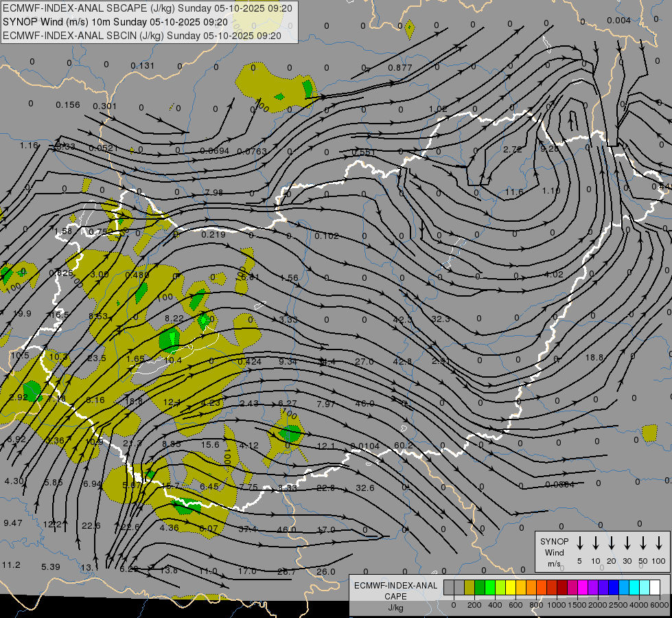The width and height of the screenshot is (672, 618).
Task: Click the map value 32.6
Action: click(x=365, y=488)
